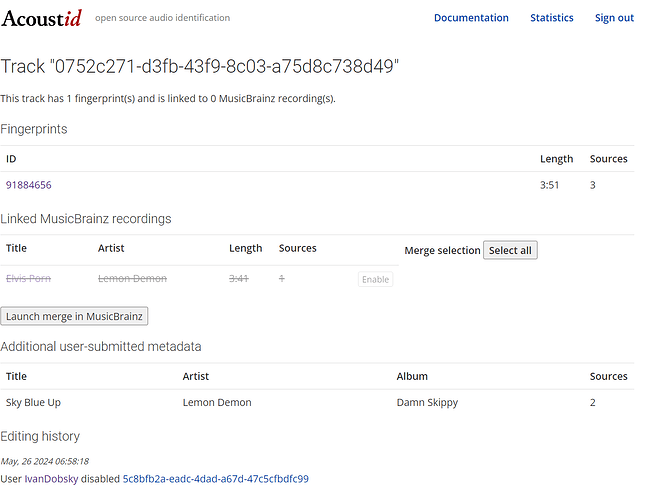The image size is (650, 500).
Task: Click the track title heading
Action: click(x=200, y=67)
